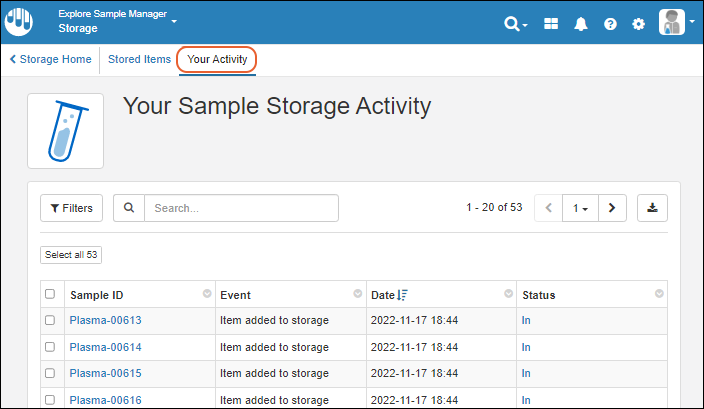Expand the Sample ID column menu
Screen dimensions: 704x409
click(207, 294)
